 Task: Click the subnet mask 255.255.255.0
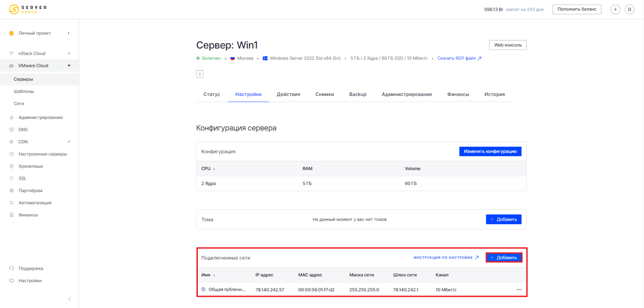[x=364, y=290]
